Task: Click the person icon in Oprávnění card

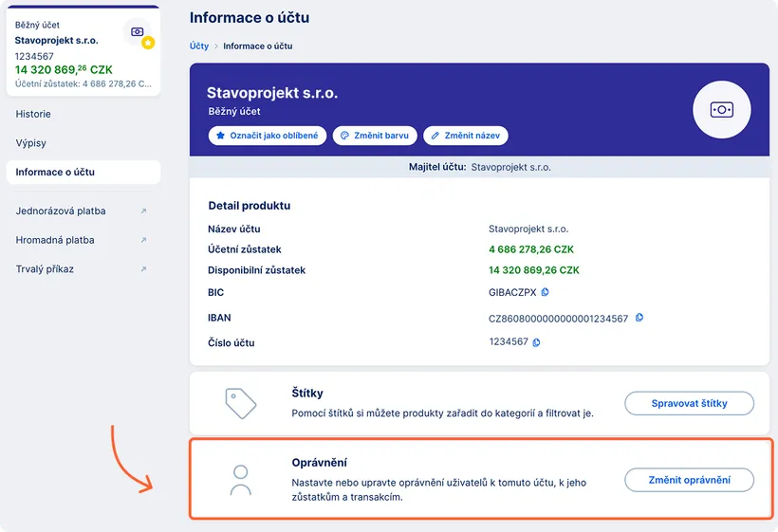Action: click(x=241, y=480)
